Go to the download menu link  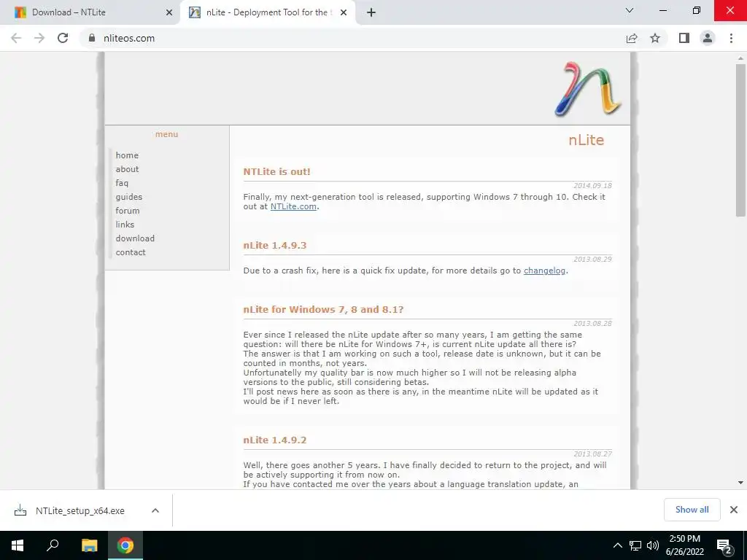coord(135,238)
